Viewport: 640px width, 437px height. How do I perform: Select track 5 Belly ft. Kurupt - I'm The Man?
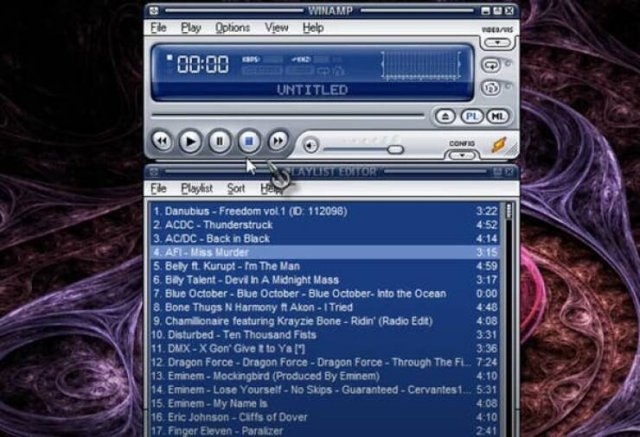pyautogui.click(x=325, y=266)
